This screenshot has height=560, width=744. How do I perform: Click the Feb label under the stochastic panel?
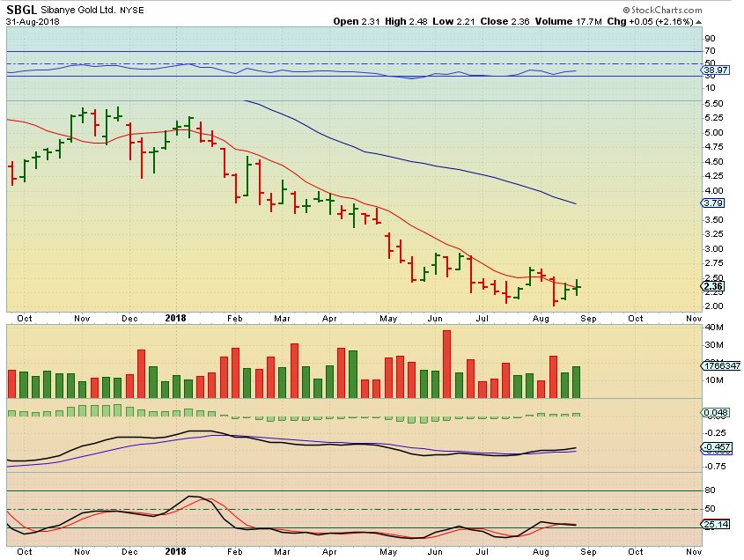pyautogui.click(x=235, y=551)
